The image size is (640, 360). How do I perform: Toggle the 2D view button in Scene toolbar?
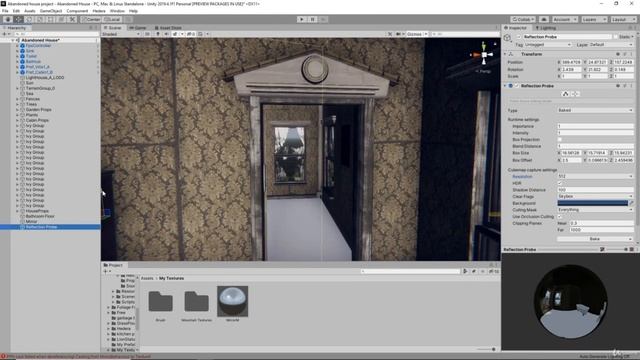[x=147, y=34]
